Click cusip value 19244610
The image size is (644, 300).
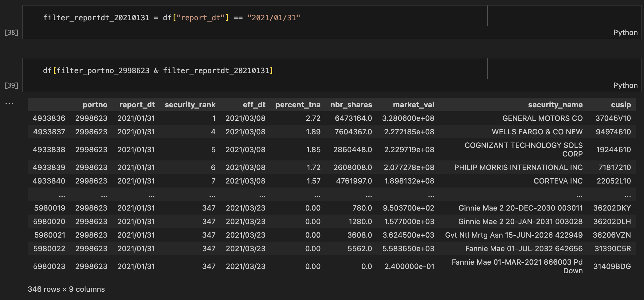613,150
